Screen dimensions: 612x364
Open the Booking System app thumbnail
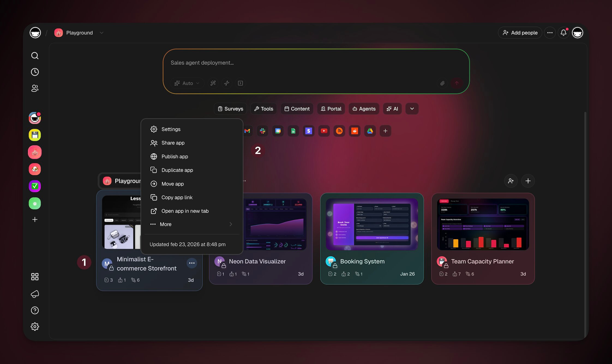(372, 224)
